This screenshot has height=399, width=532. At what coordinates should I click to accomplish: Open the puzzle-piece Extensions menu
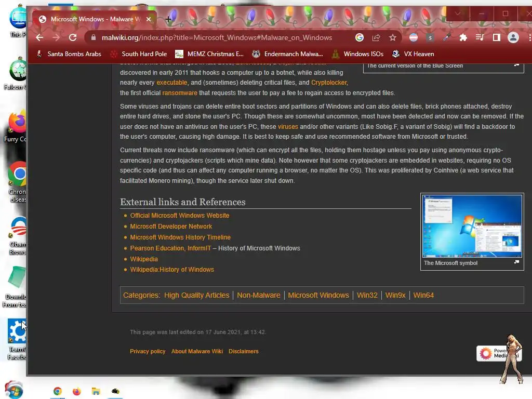tap(463, 37)
